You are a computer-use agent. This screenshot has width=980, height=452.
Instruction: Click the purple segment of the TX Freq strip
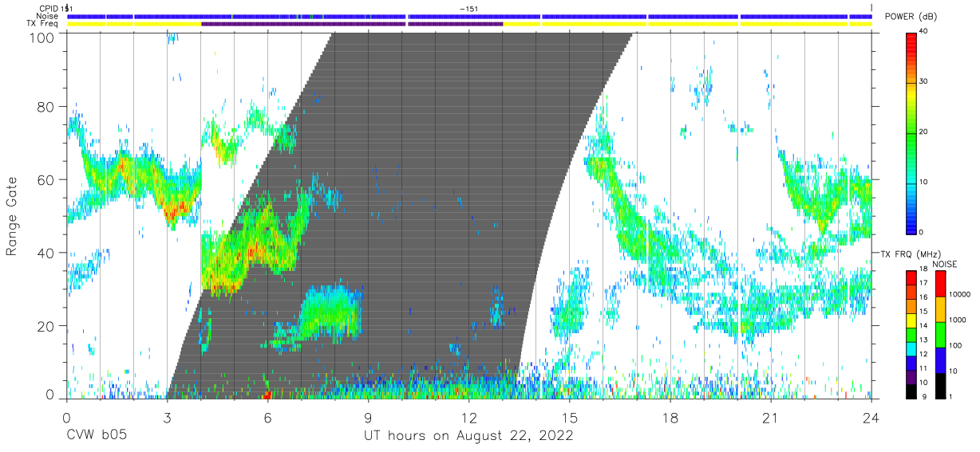click(x=352, y=24)
